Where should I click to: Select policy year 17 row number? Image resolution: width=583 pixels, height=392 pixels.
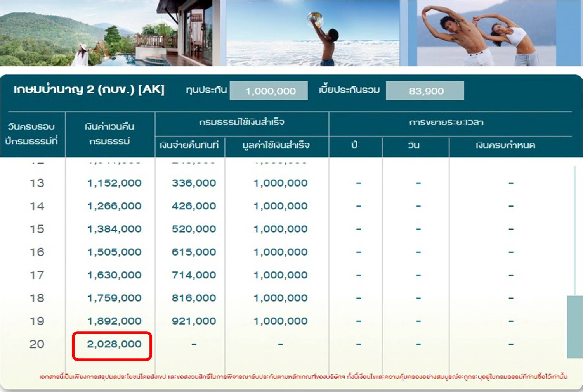(x=37, y=275)
